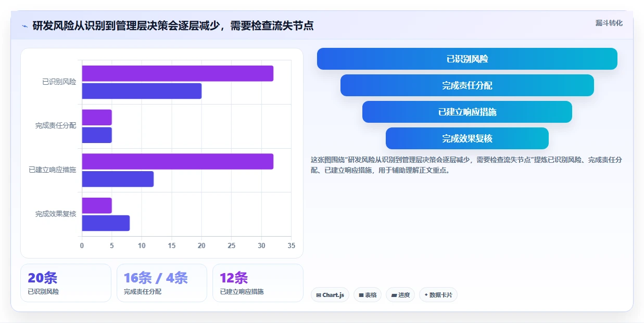
Task: Click the 表格 chip
Action: pyautogui.click(x=368, y=295)
